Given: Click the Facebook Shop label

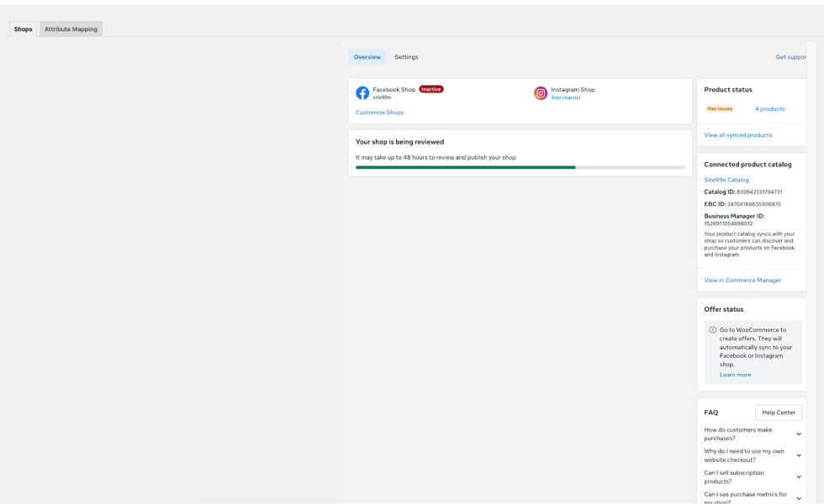Looking at the screenshot, I should [x=394, y=89].
